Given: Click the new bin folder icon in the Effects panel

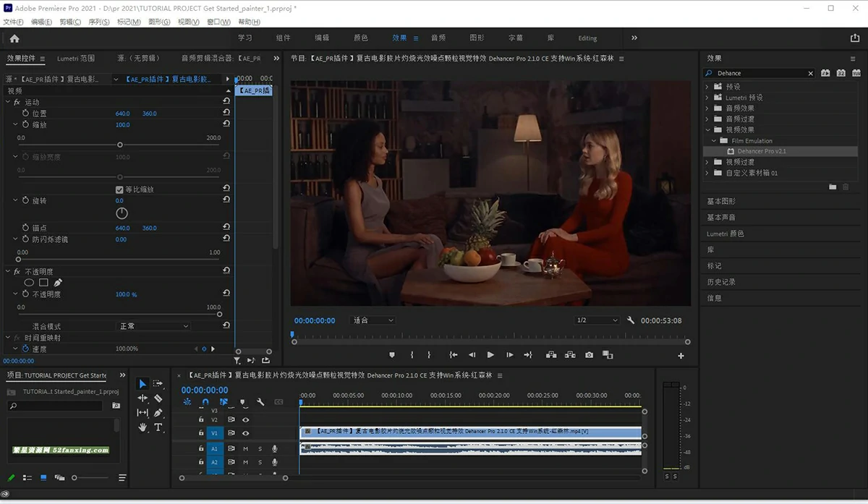Looking at the screenshot, I should (x=833, y=187).
